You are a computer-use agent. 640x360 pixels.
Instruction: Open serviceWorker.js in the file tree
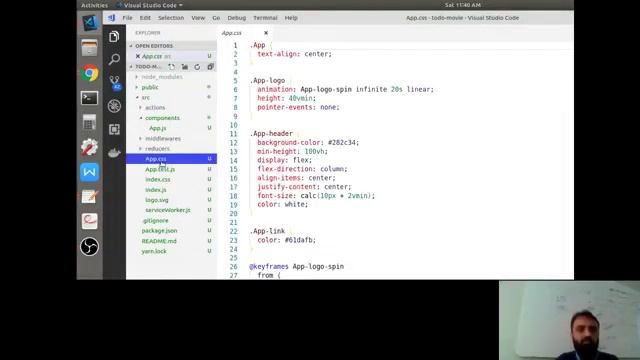click(168, 210)
